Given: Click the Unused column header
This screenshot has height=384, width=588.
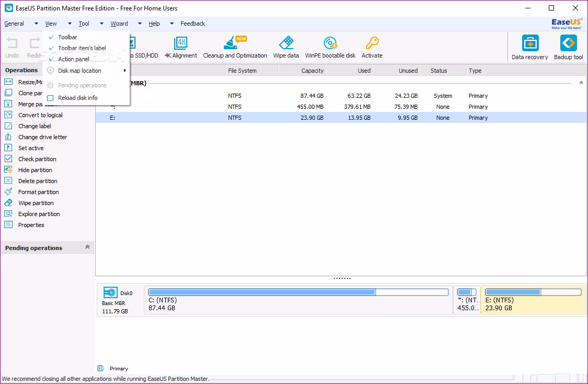Looking at the screenshot, I should click(x=396, y=71).
